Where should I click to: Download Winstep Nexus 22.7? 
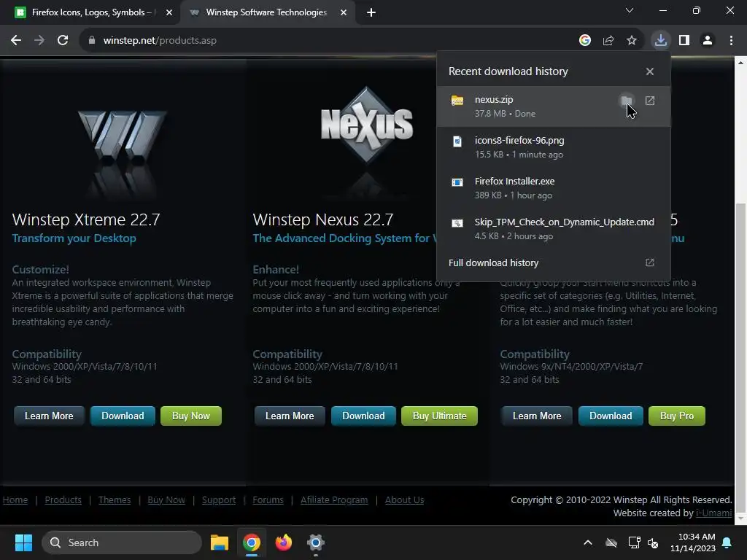pos(363,416)
